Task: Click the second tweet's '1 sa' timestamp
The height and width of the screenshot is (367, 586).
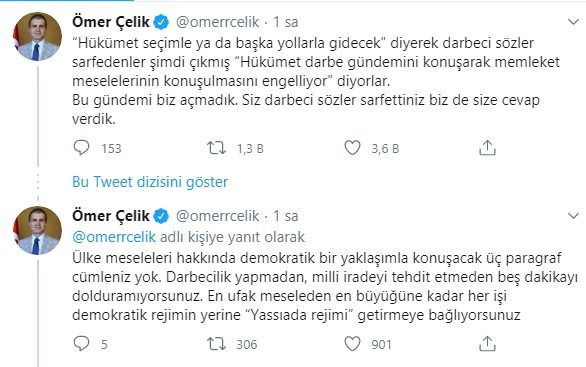Action: (x=286, y=216)
